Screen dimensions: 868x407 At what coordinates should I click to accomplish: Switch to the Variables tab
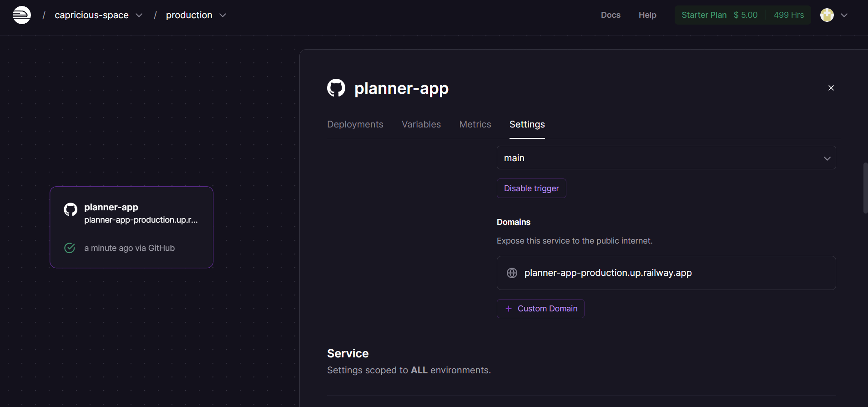[421, 124]
